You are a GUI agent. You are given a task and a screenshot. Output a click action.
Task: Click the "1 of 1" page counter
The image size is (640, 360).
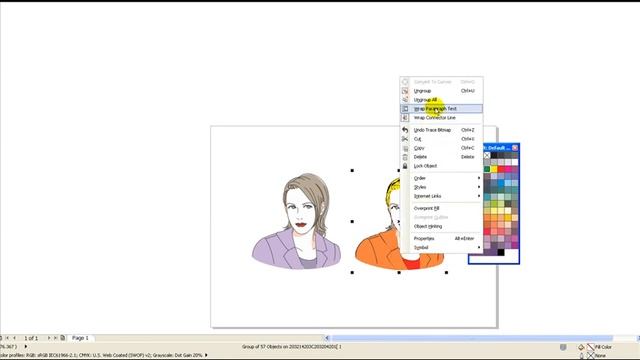coord(31,338)
